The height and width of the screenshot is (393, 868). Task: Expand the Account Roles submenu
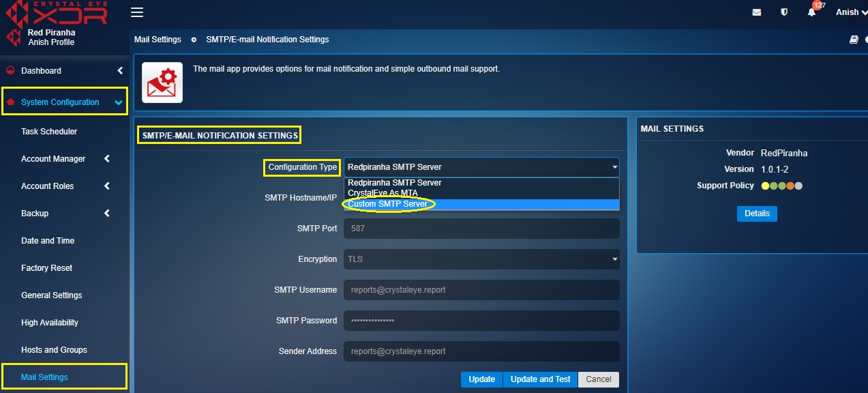107,186
